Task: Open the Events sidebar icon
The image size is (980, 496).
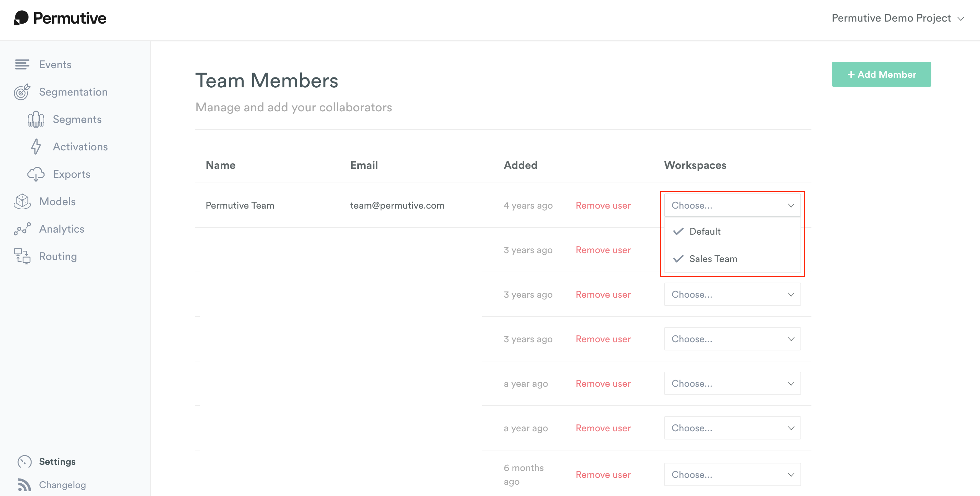Action: (22, 65)
